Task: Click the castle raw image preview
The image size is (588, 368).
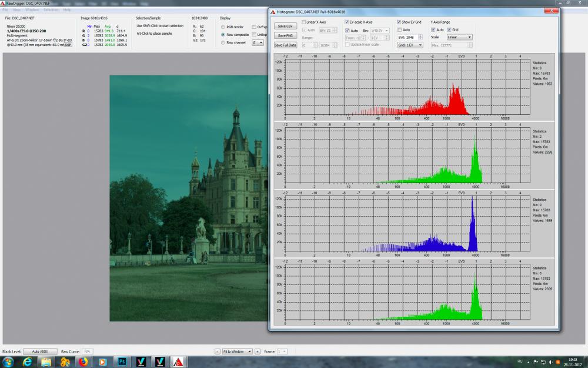Action: coord(189,198)
